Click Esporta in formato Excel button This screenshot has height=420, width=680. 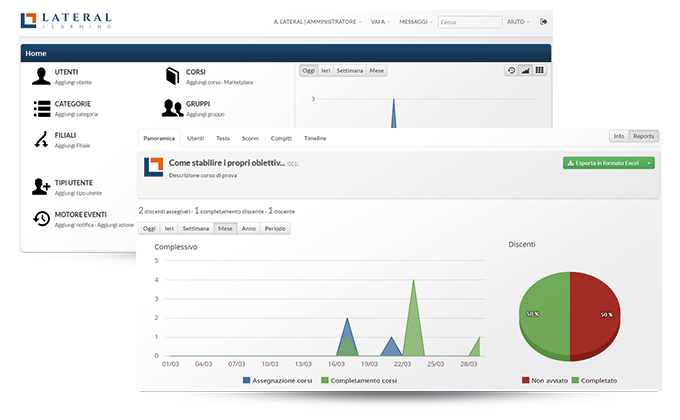click(603, 163)
